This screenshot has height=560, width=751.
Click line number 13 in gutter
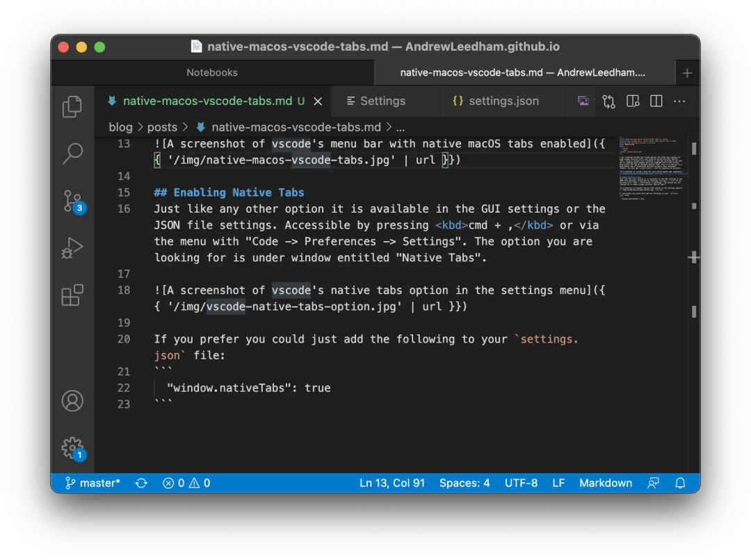point(124,144)
